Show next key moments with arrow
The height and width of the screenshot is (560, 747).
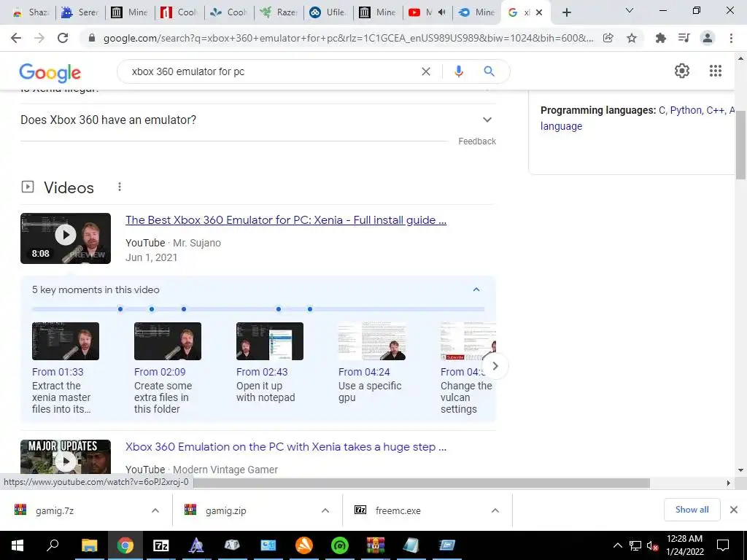point(495,366)
